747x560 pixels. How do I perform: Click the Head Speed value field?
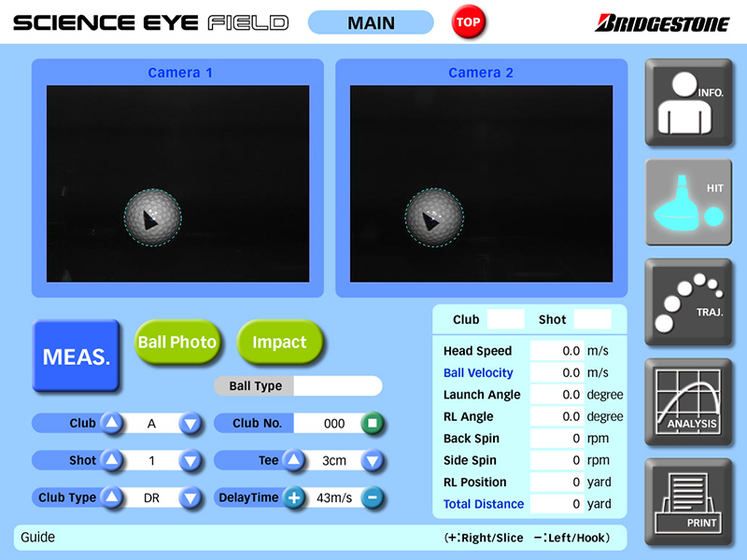tap(557, 351)
